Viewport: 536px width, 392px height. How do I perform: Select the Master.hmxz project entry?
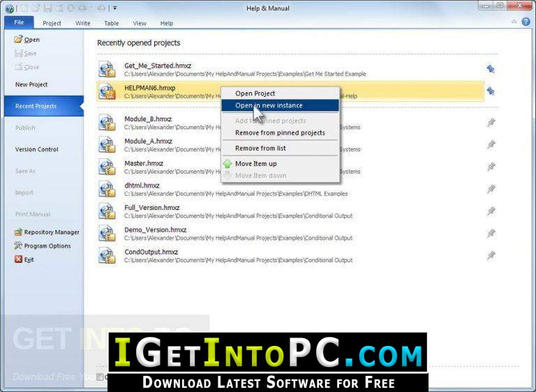[144, 163]
